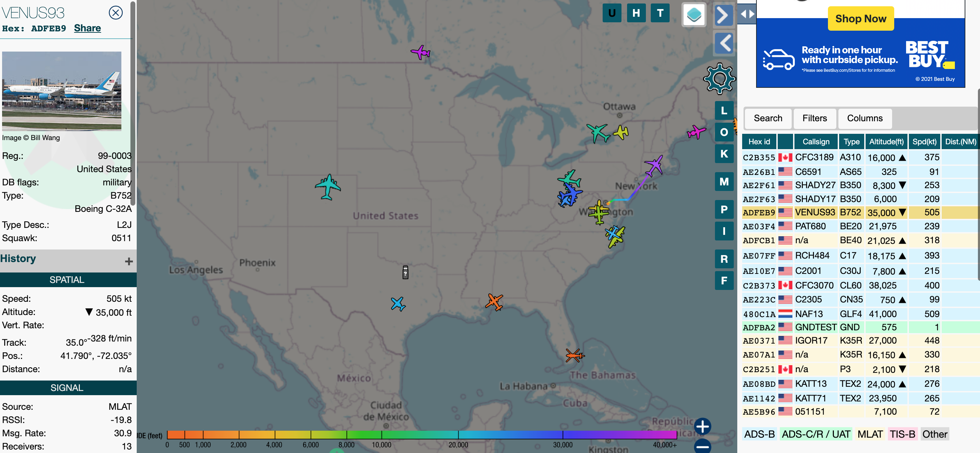Toggle the P persistence button

click(x=724, y=209)
